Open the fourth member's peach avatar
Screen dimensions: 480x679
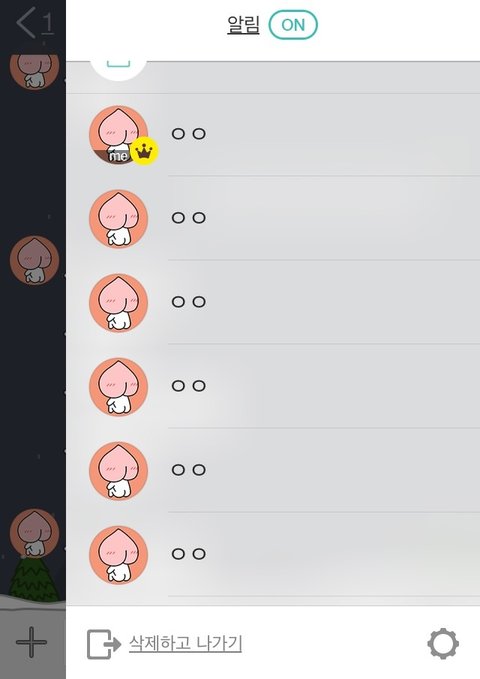click(x=118, y=387)
